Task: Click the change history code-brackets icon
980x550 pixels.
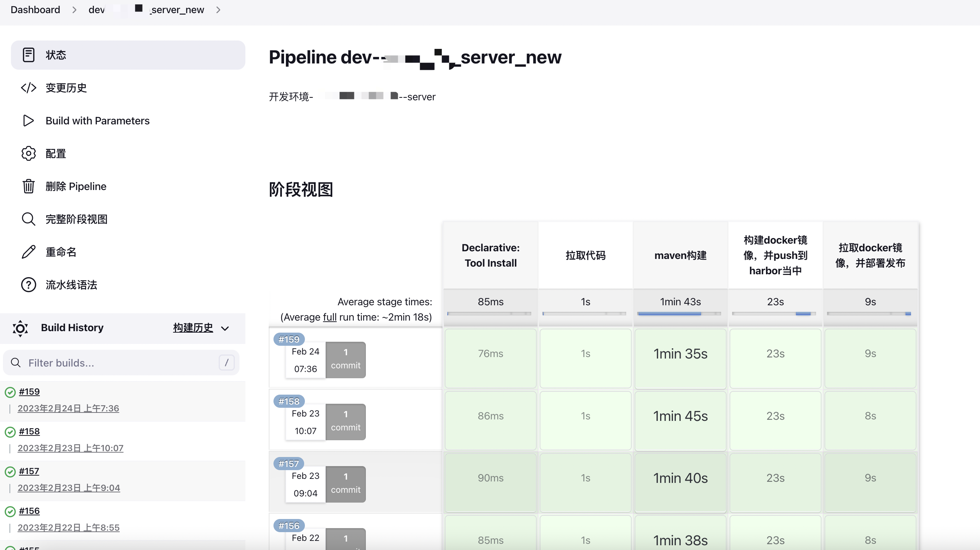Action: tap(28, 88)
